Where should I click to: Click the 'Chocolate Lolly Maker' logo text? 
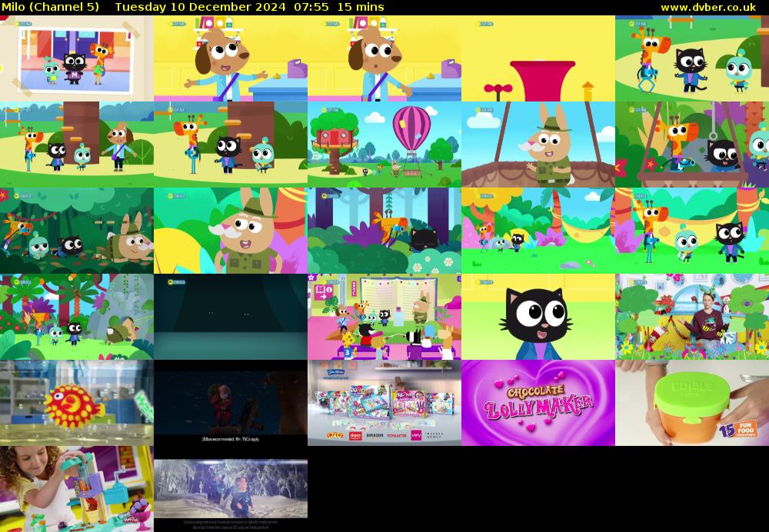click(x=538, y=401)
